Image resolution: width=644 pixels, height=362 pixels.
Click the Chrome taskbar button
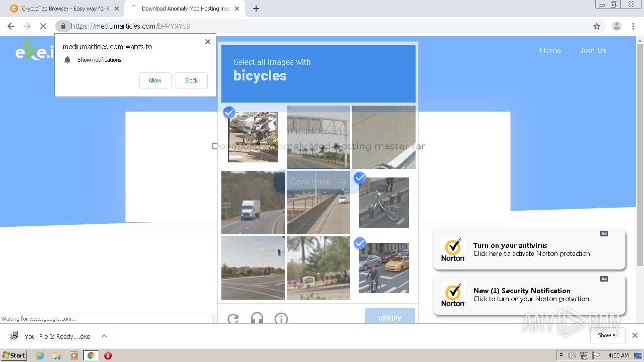(91, 355)
